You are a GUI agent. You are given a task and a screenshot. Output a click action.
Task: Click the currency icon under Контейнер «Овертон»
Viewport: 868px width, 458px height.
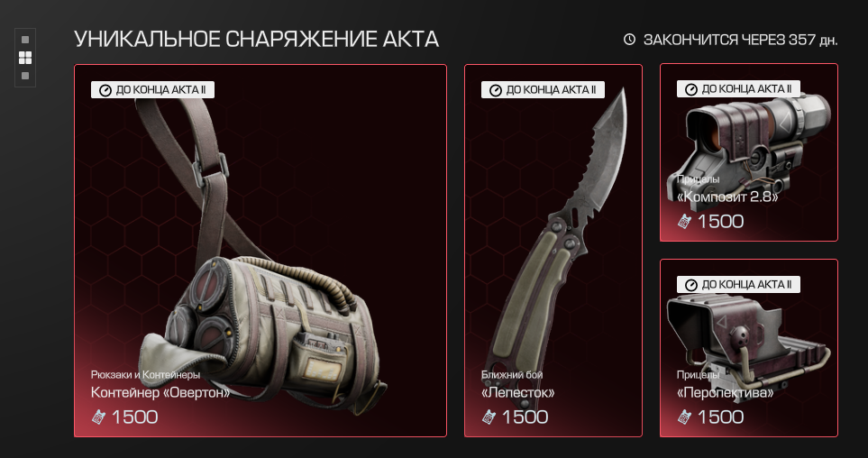click(98, 417)
